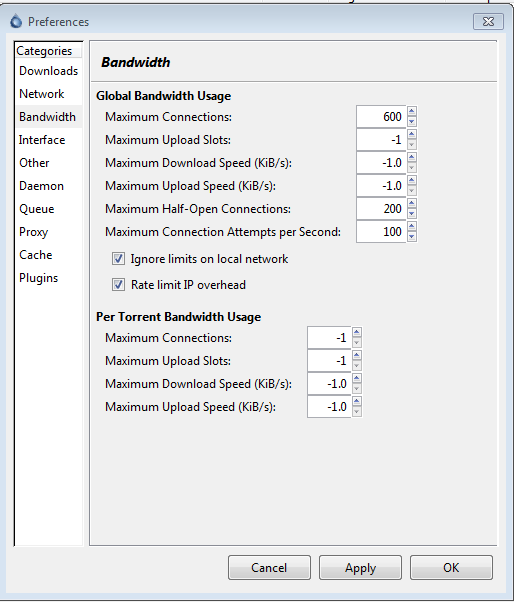The width and height of the screenshot is (514, 602).
Task: Decrease global Maximum Connections with down arrow
Action: pos(412,122)
